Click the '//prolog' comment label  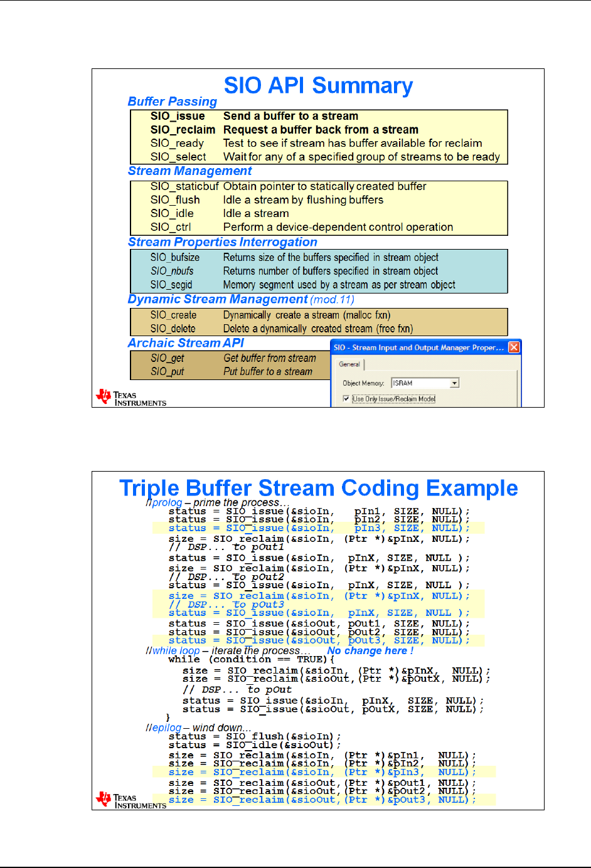(164, 502)
